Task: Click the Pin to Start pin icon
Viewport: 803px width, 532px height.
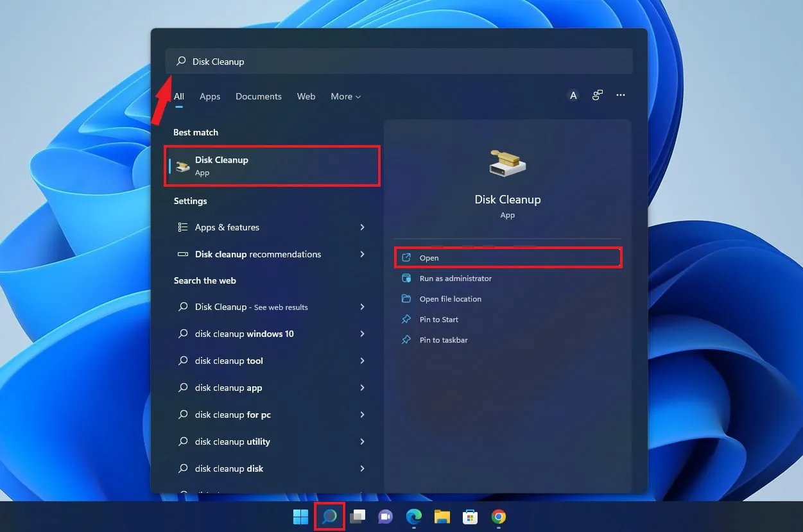Action: 406,320
